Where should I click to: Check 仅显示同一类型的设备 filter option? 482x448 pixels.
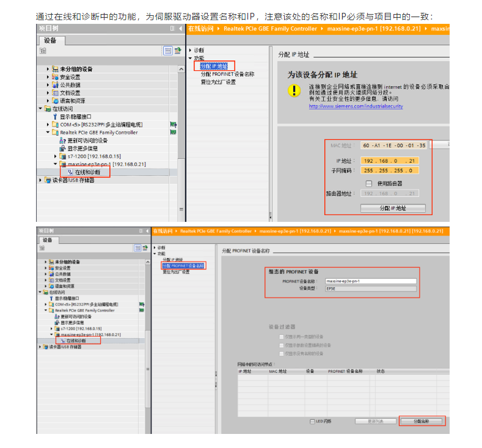281,337
